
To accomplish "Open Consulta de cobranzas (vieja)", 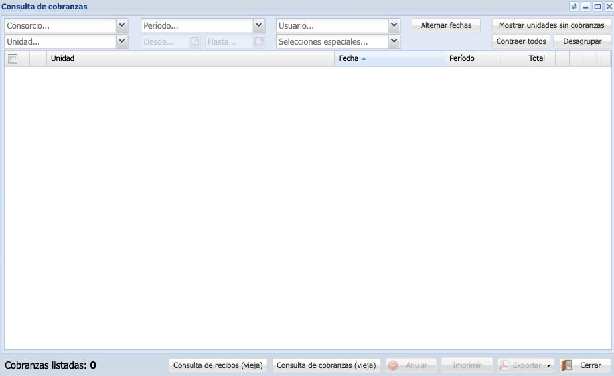I will pos(326,365).
